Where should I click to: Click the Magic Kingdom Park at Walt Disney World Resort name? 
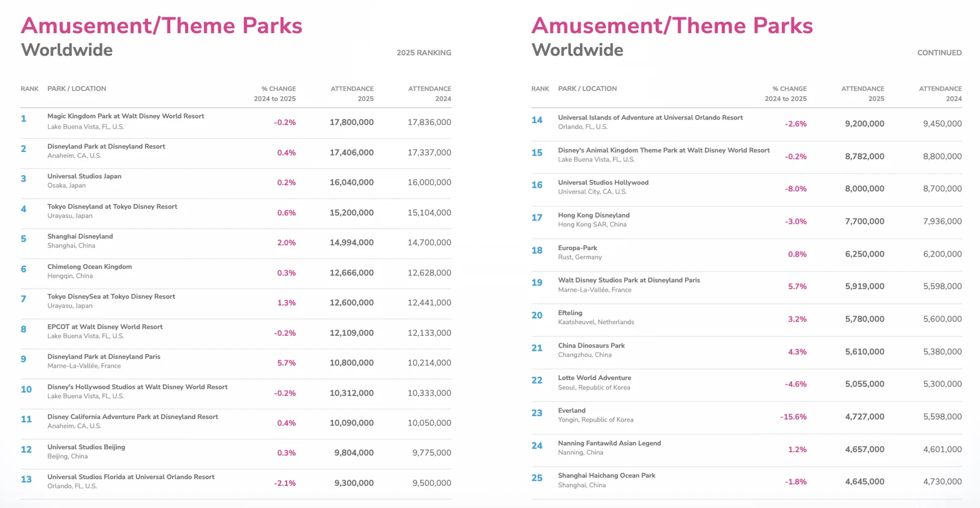[x=126, y=116]
